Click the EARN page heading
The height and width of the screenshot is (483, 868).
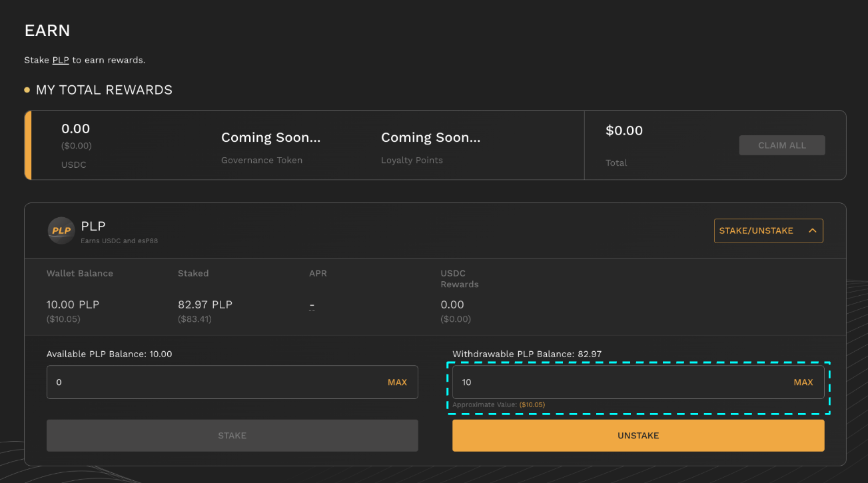[47, 31]
